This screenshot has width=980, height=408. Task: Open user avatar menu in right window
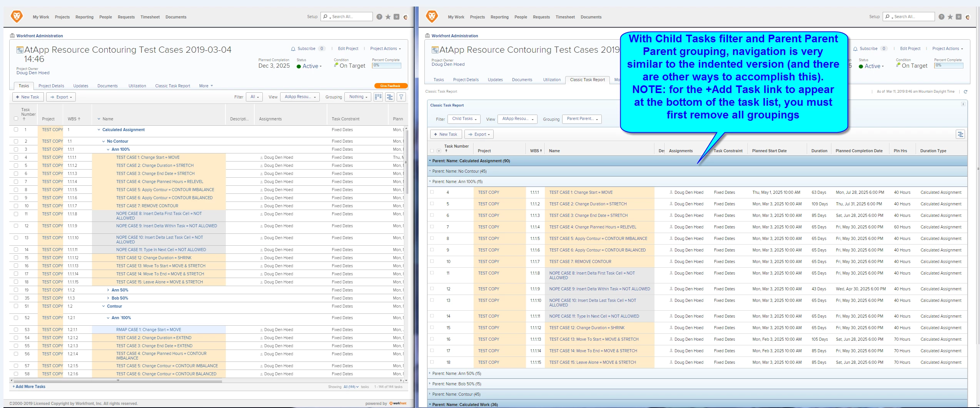[x=968, y=17]
